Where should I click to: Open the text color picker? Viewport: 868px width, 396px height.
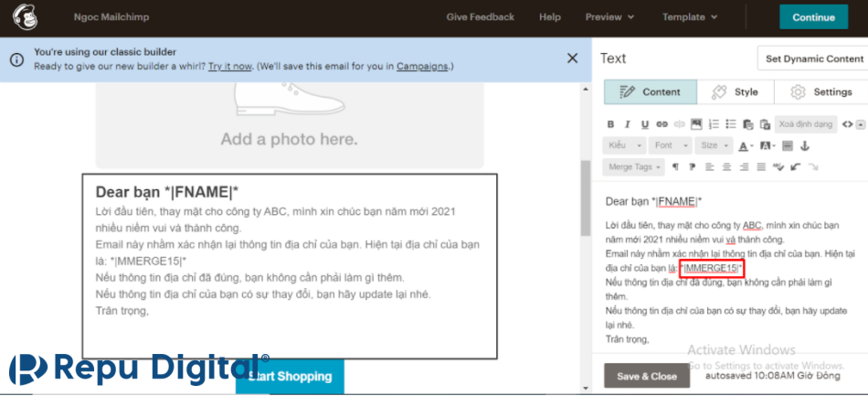pos(746,145)
